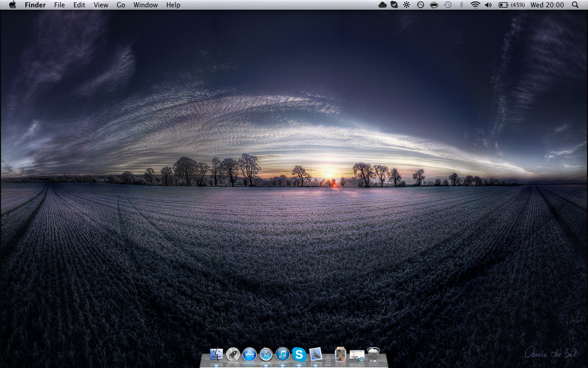This screenshot has height=368, width=588.
Task: Open Spotlight search magnifier
Action: click(x=575, y=5)
